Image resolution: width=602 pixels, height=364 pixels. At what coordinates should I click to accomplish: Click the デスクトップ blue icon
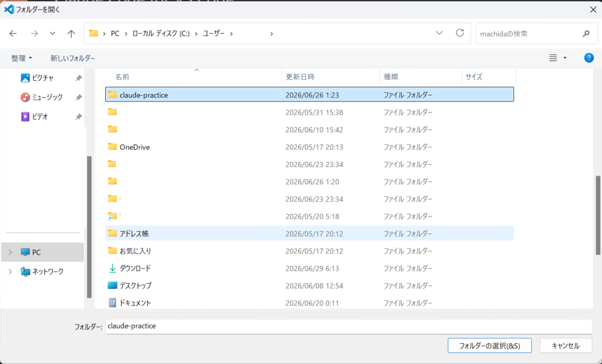tap(112, 285)
